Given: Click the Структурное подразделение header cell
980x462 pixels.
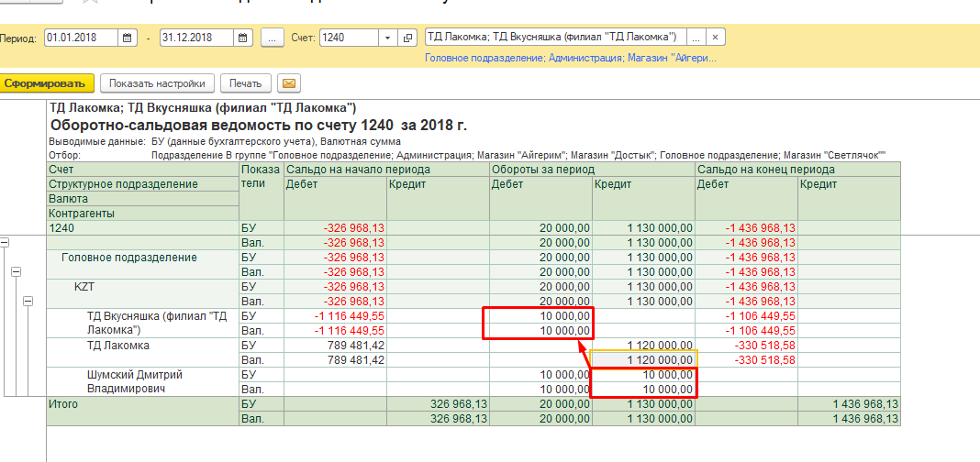Looking at the screenshot, I should [143, 184].
